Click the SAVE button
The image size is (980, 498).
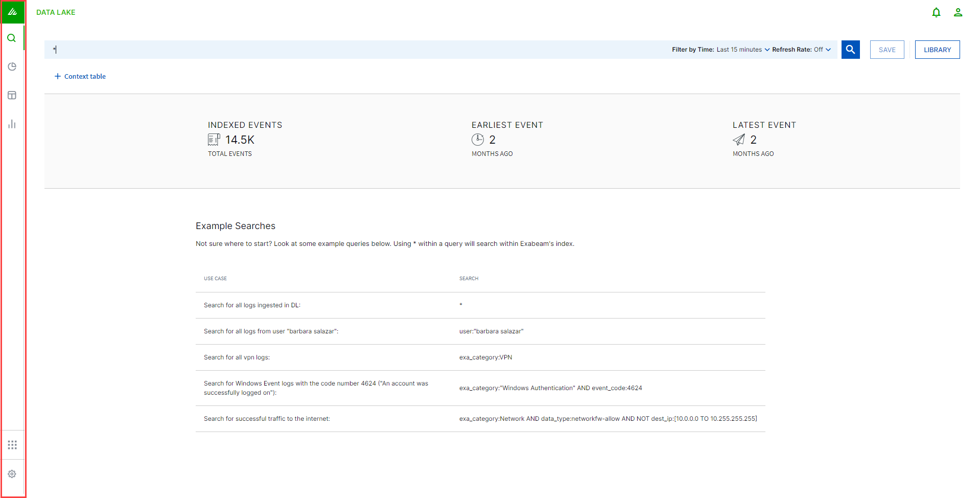tap(887, 50)
